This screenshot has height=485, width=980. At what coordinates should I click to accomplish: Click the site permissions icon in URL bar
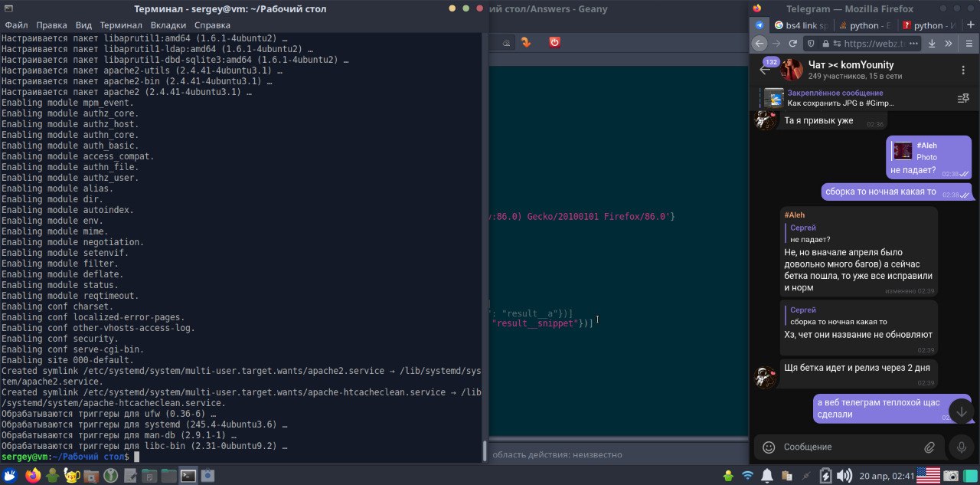[x=836, y=44]
